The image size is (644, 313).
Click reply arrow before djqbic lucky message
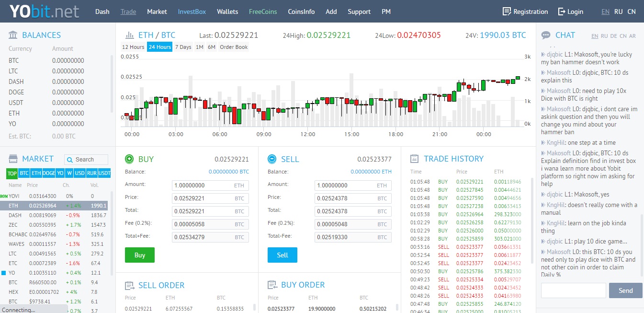pyautogui.click(x=543, y=55)
